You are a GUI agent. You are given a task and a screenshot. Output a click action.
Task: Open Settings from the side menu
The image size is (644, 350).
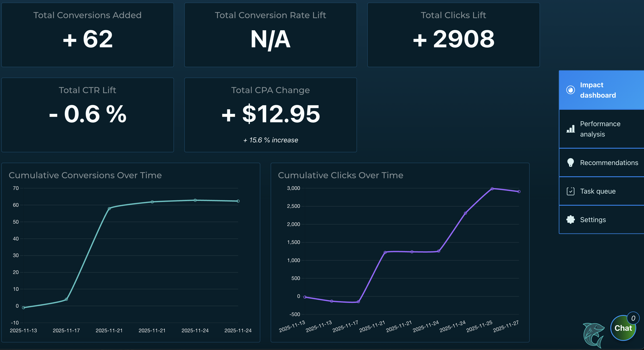tap(593, 220)
